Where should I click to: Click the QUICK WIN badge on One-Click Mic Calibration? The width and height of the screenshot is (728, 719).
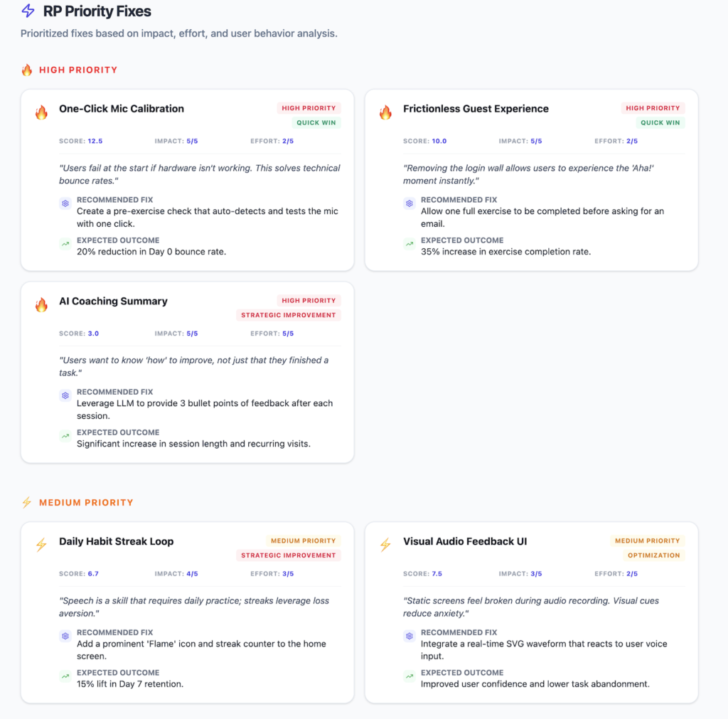(x=316, y=122)
